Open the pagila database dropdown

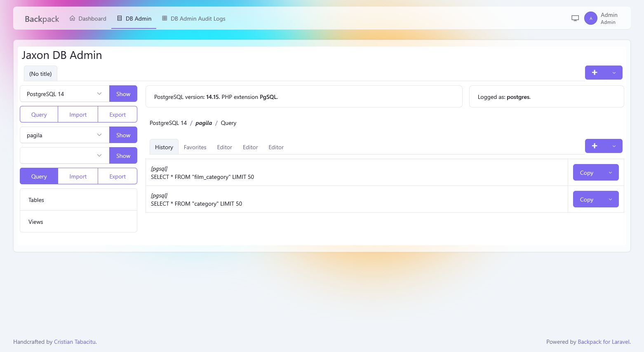(65, 135)
